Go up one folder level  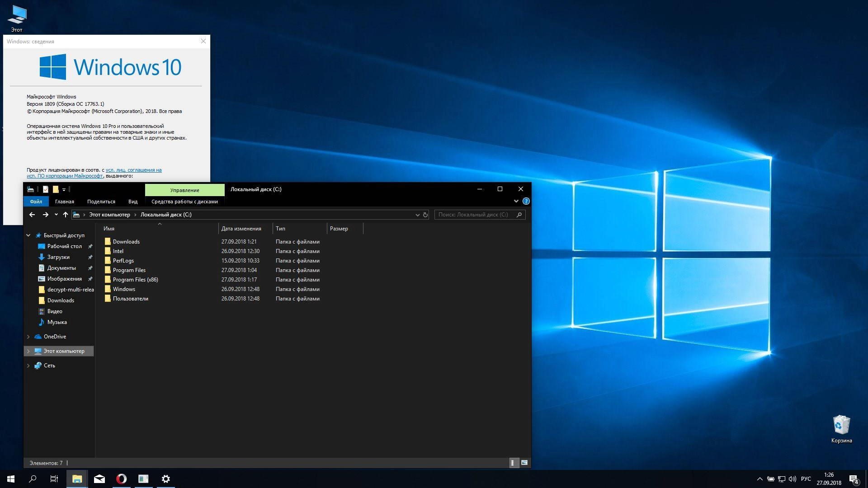click(x=66, y=215)
